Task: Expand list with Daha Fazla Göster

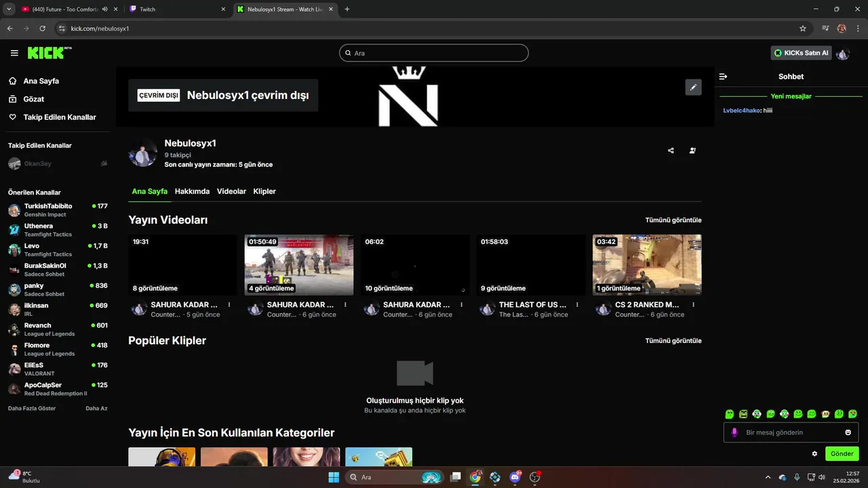Action: point(32,409)
